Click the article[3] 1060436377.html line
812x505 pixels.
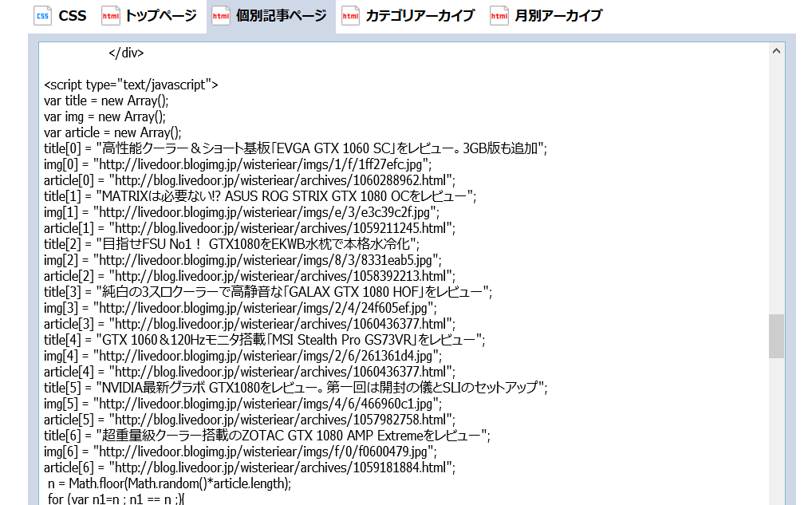point(250,324)
